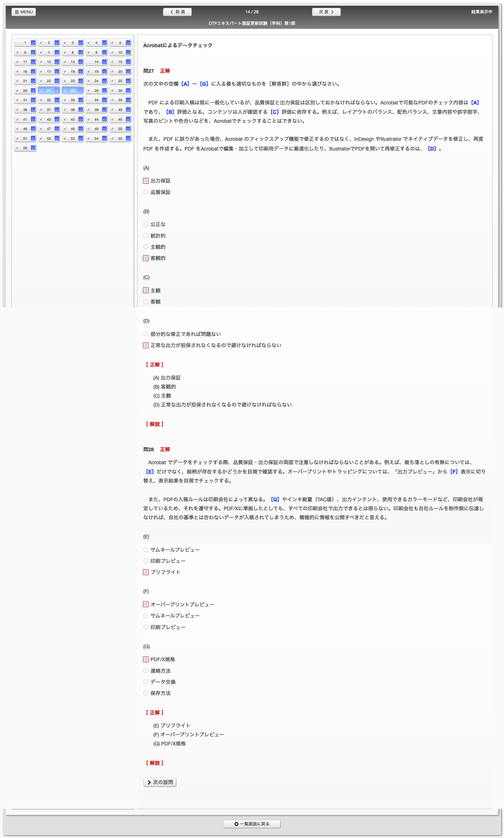Click blue flag square for question 1
The height and width of the screenshot is (838, 504).
coord(33,43)
